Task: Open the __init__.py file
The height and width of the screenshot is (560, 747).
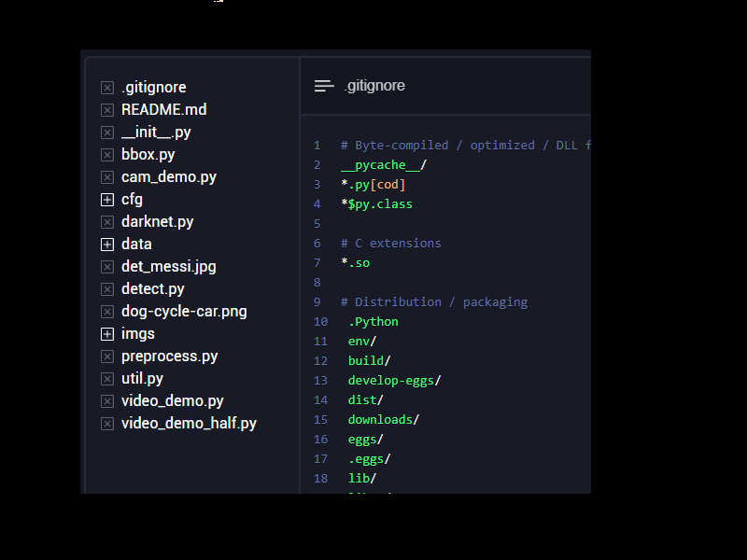Action: point(156,133)
